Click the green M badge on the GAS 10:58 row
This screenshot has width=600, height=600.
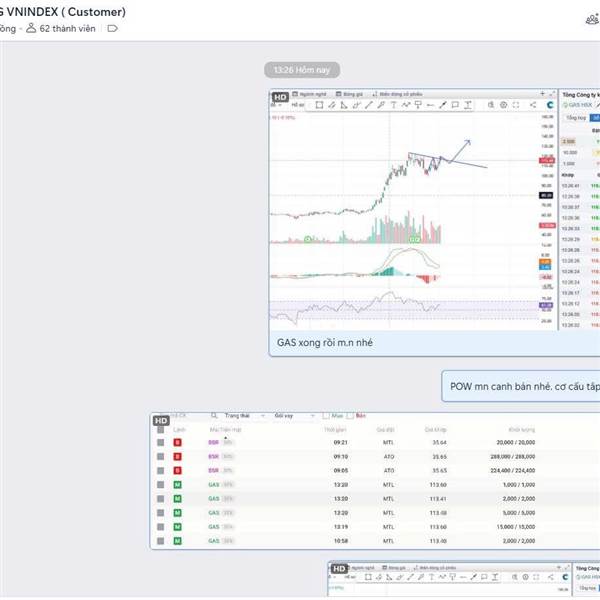[x=177, y=541]
